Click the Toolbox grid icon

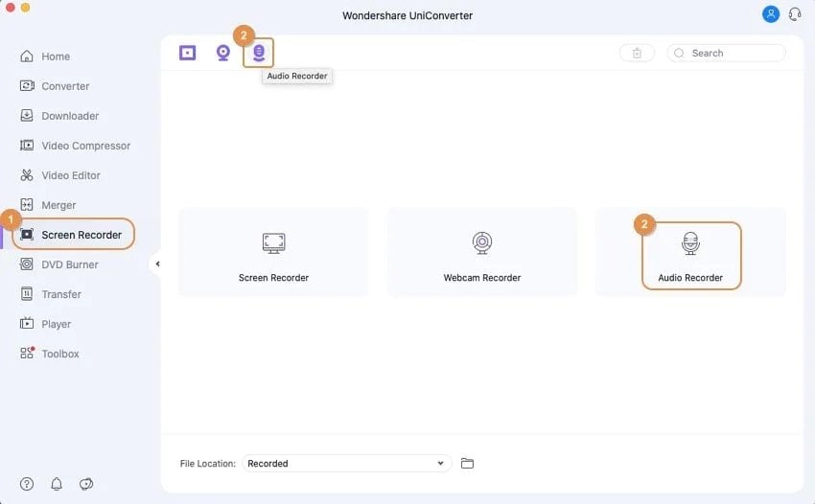[27, 353]
